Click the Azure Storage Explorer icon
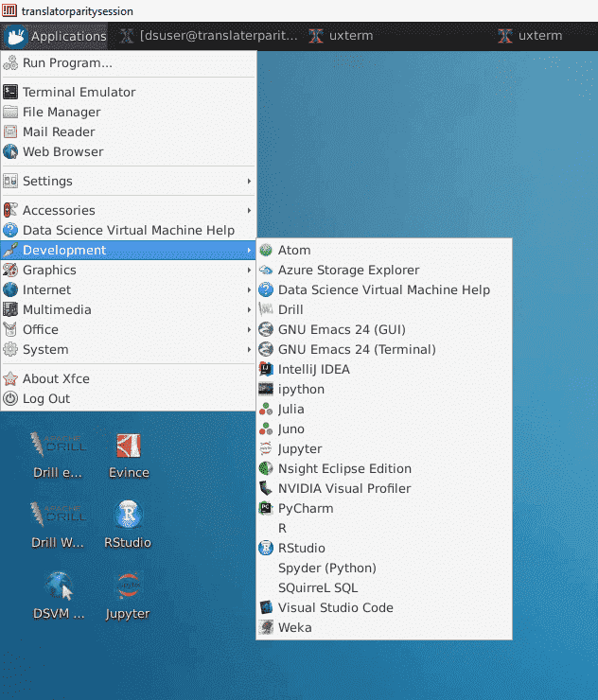This screenshot has height=700, width=598. pos(266,271)
